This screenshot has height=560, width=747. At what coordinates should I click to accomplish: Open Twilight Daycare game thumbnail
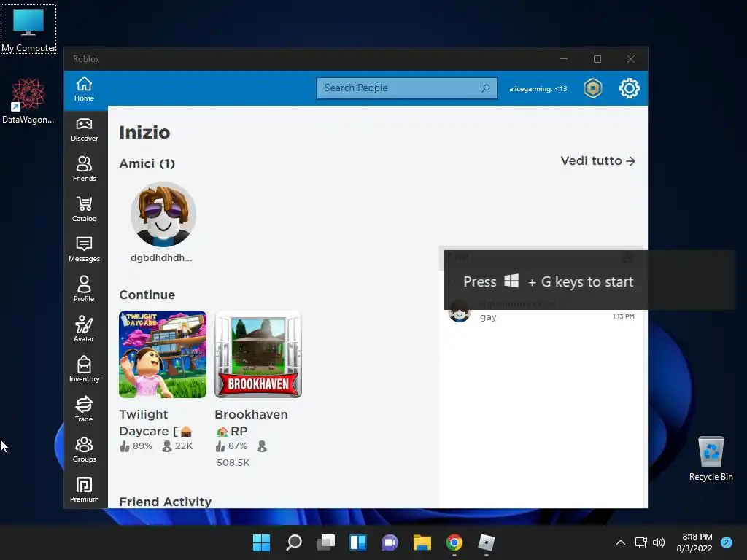tap(163, 354)
